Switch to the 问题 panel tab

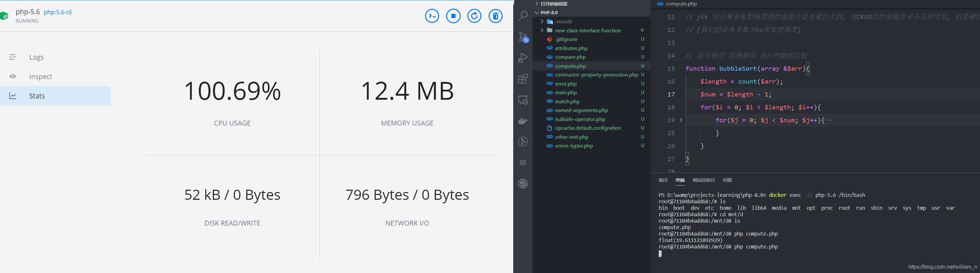point(727,180)
